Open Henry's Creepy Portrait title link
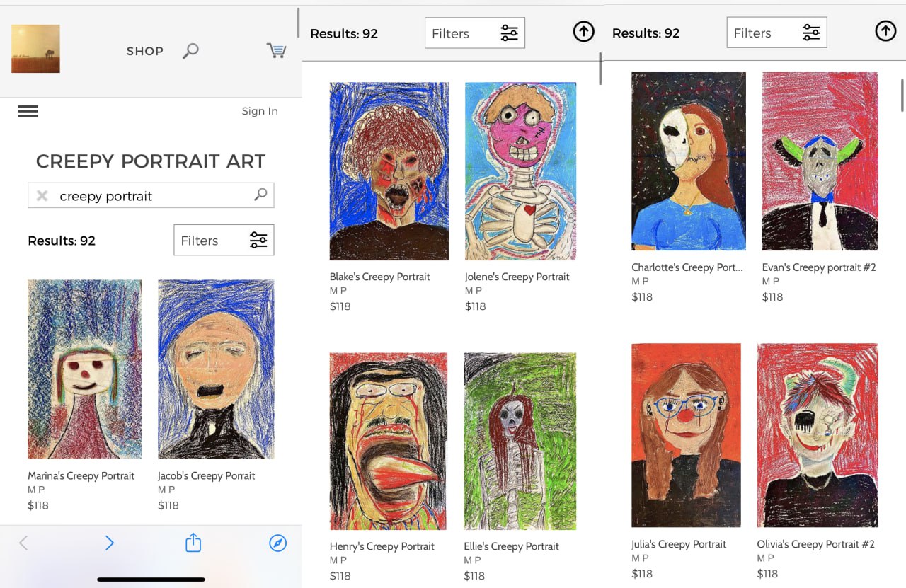The image size is (906, 588). click(382, 546)
